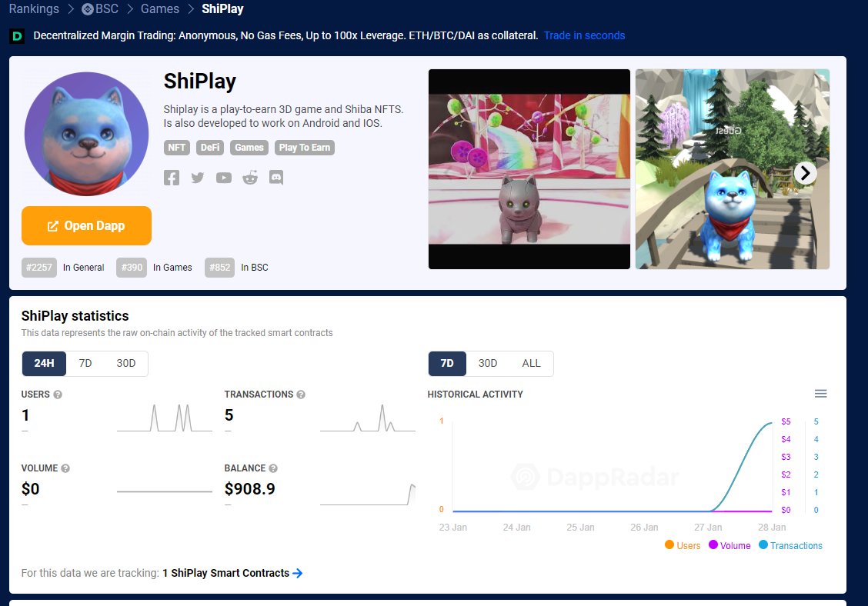Switch statistics to the 7D view
868x606 pixels.
[x=85, y=362]
